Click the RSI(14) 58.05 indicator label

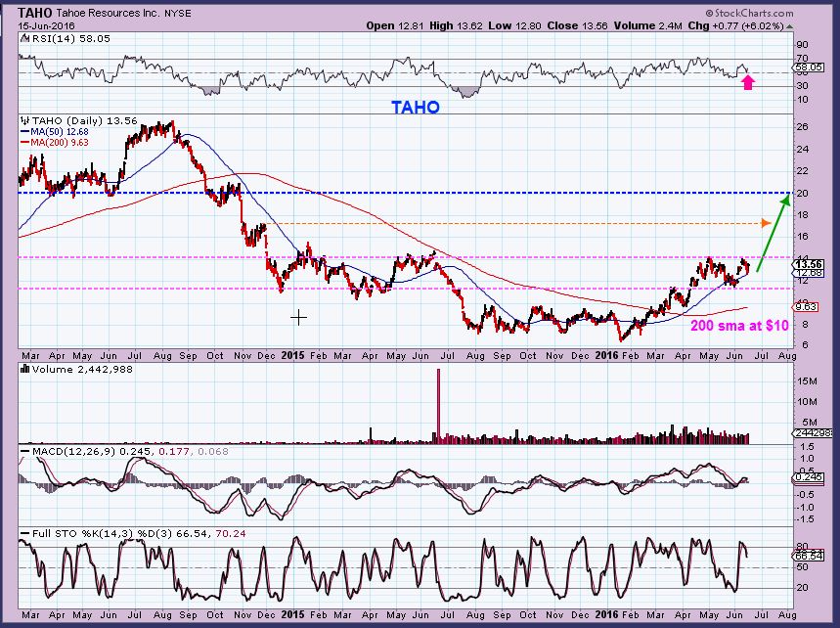tap(70, 38)
